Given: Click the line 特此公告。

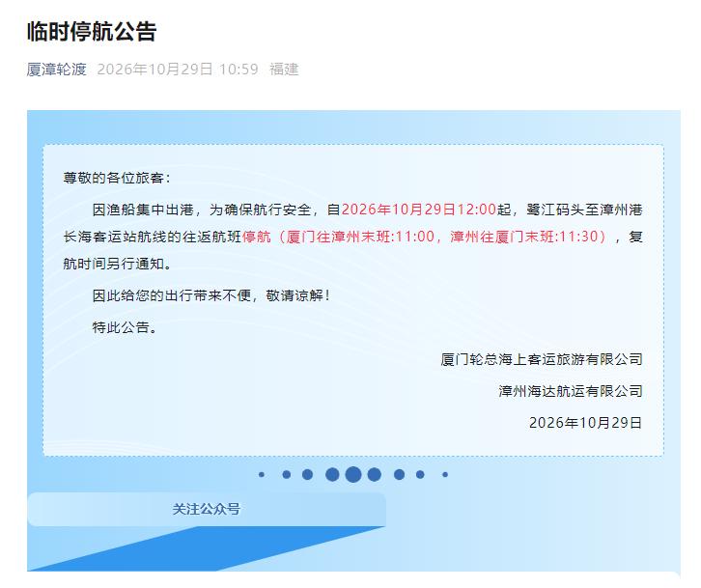Looking at the screenshot, I should pyautogui.click(x=125, y=327).
